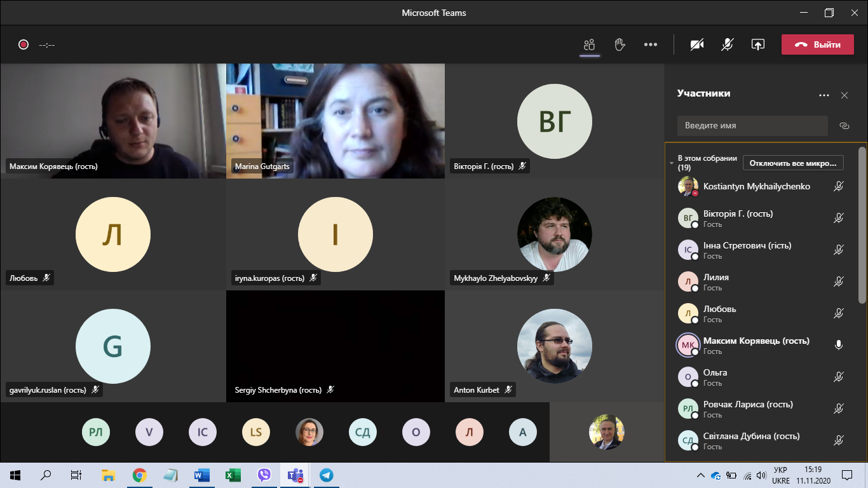Open Excel from the taskbar
This screenshot has height=488, width=868.
233,475
